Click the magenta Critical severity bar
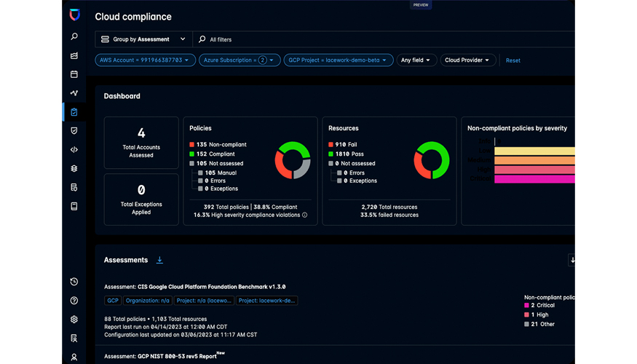This screenshot has height=364, width=637. pos(534,179)
